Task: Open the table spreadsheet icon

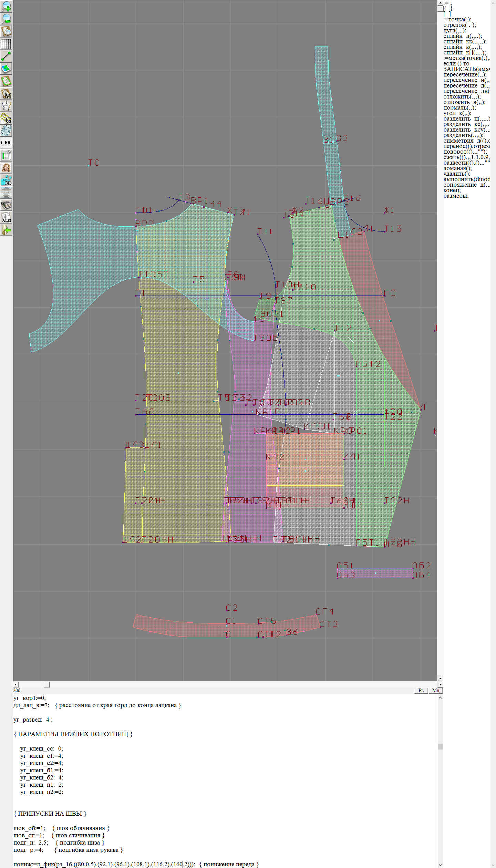Action: coord(6,155)
